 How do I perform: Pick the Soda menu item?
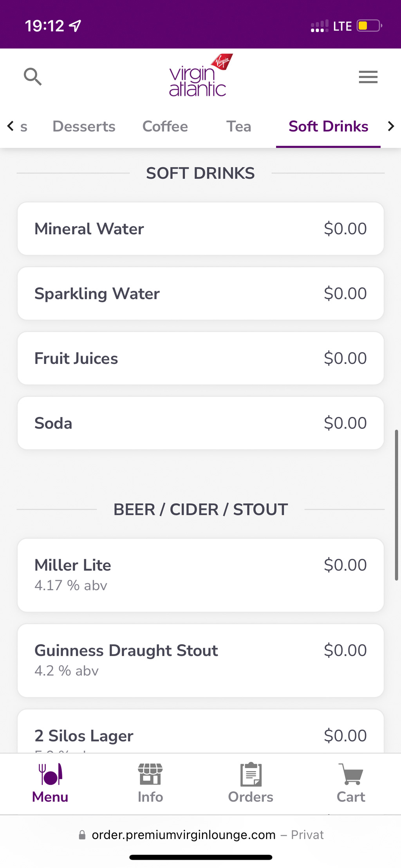tap(200, 423)
